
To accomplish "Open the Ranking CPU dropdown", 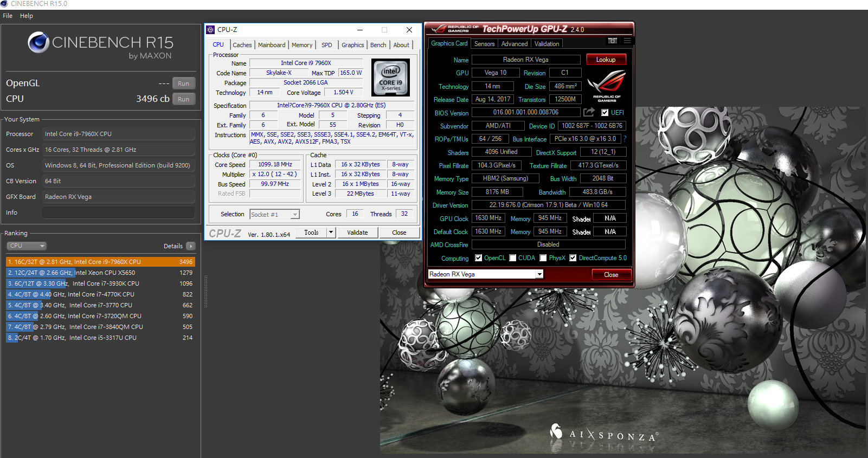I will click(27, 246).
